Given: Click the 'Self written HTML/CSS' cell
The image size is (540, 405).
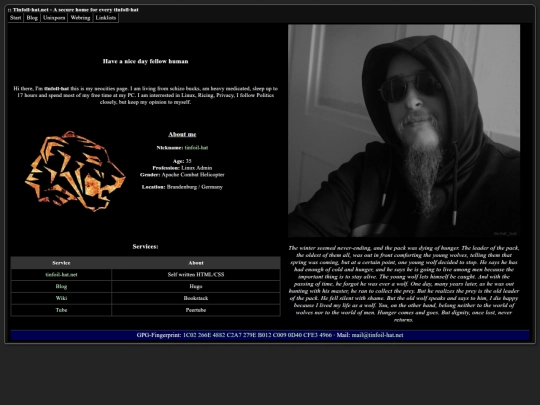Looking at the screenshot, I should 196,274.
